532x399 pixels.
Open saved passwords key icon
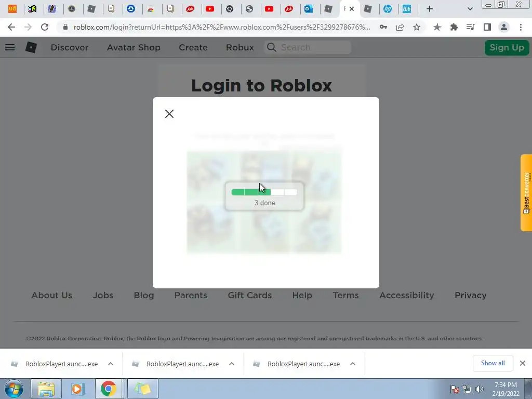coord(383,27)
